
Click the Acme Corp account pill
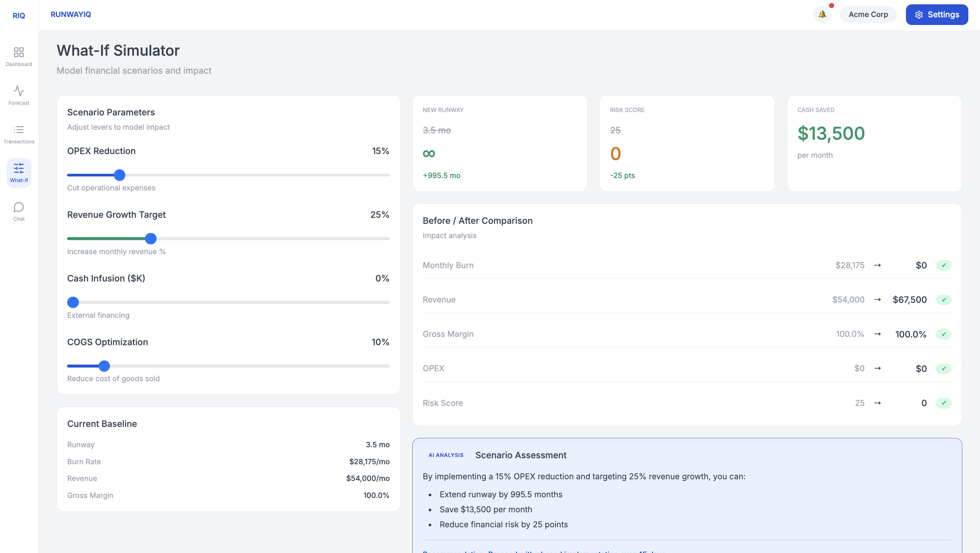coord(868,14)
